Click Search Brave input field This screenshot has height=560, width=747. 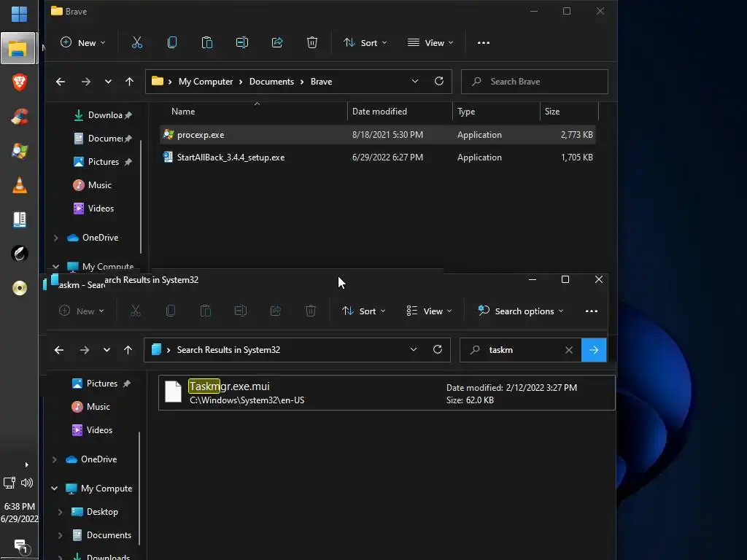coord(535,82)
